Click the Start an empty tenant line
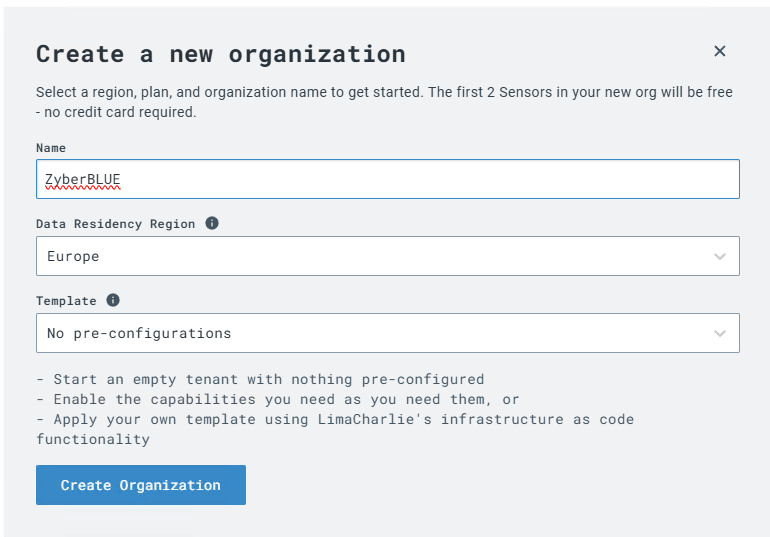Screen dimensions: 770x537 pos(260,379)
